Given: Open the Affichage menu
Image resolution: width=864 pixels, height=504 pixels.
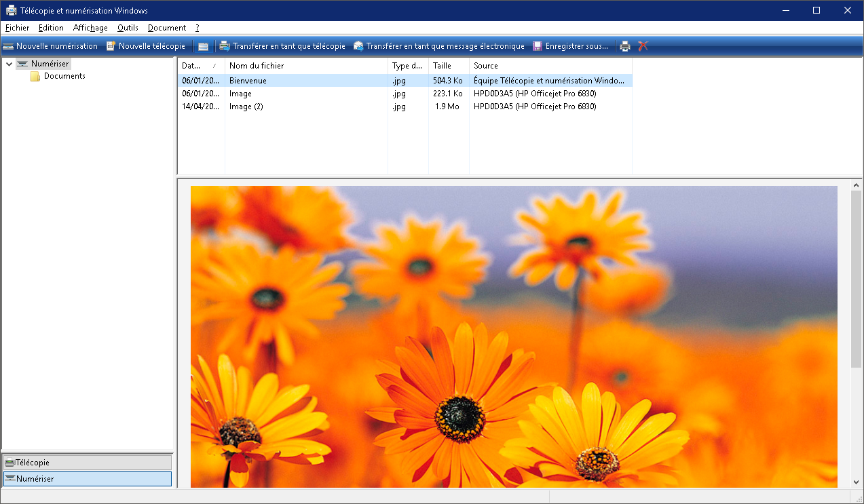Looking at the screenshot, I should point(90,28).
